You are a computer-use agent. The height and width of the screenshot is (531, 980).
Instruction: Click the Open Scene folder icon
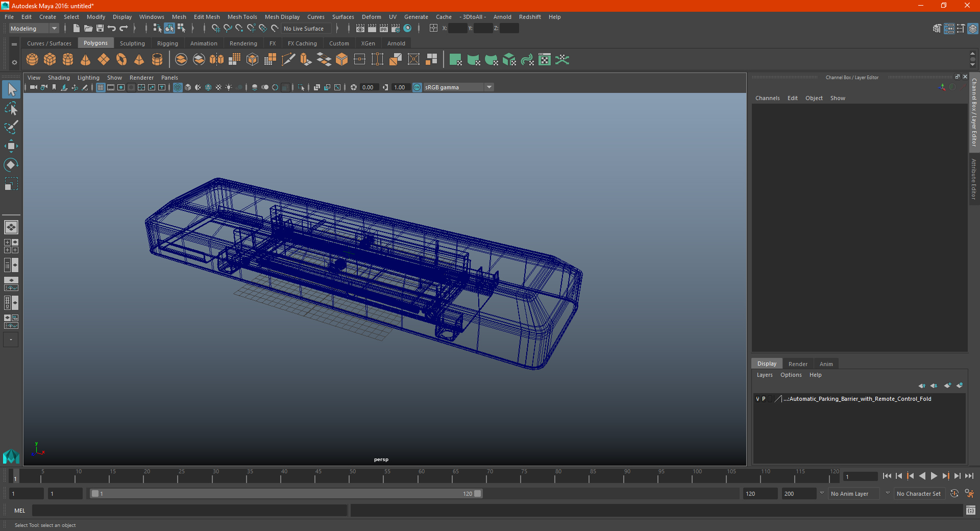(88, 29)
